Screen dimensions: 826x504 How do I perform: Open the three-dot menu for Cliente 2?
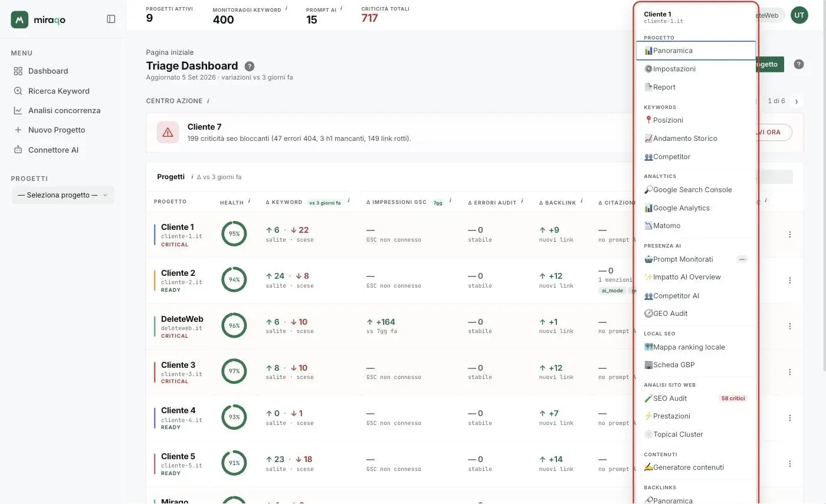click(x=790, y=281)
